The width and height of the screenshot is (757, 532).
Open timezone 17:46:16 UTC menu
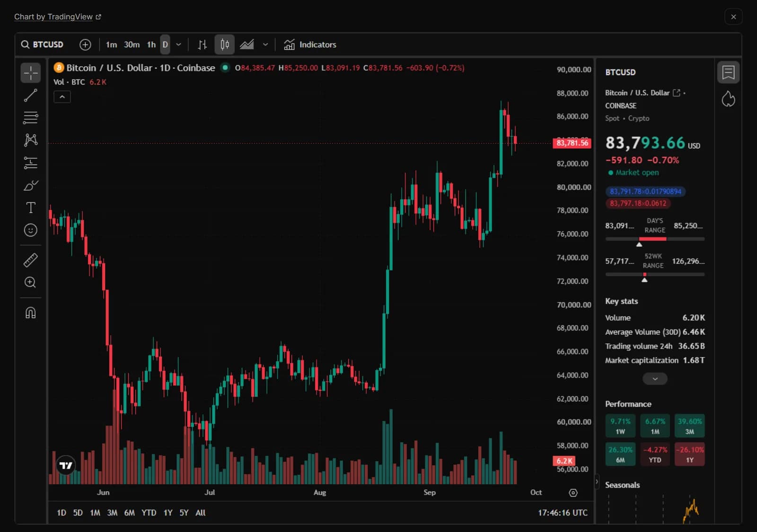point(563,513)
